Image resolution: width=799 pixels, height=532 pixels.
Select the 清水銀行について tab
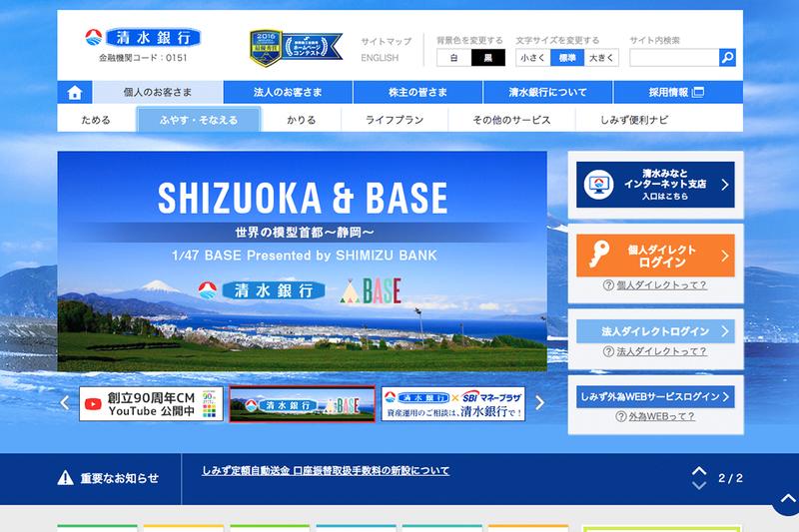(x=547, y=92)
